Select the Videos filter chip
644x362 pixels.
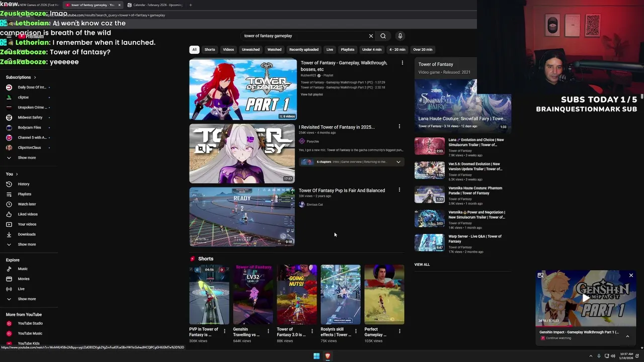228,49
